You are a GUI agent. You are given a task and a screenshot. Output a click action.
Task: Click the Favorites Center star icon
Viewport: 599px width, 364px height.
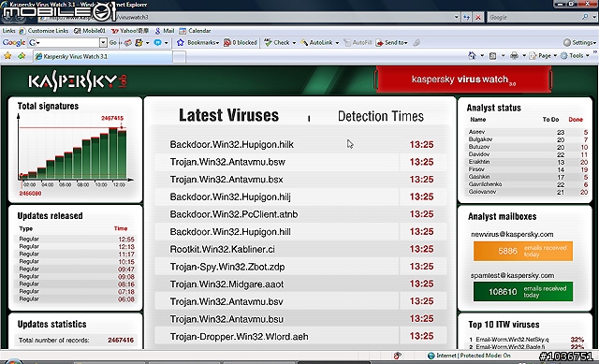tap(7, 56)
